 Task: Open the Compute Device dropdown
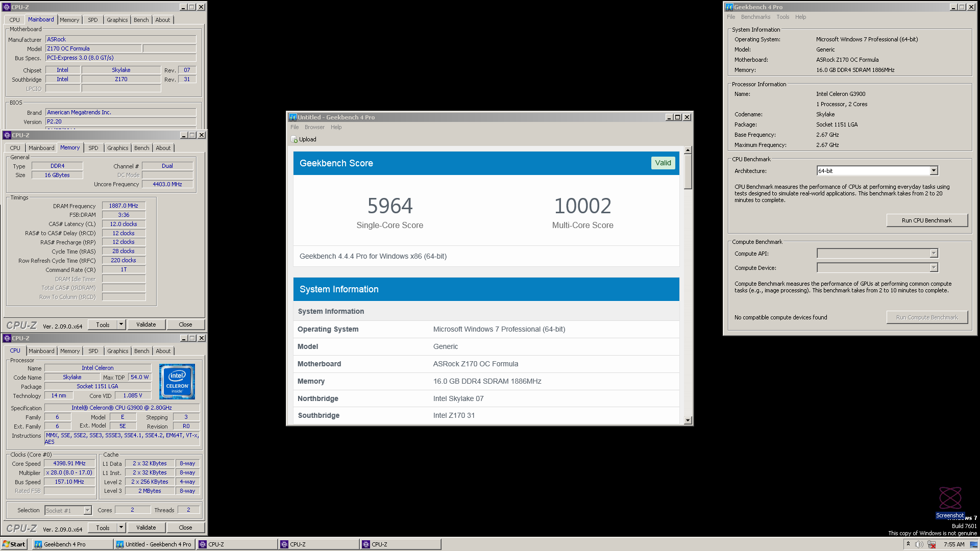(934, 268)
